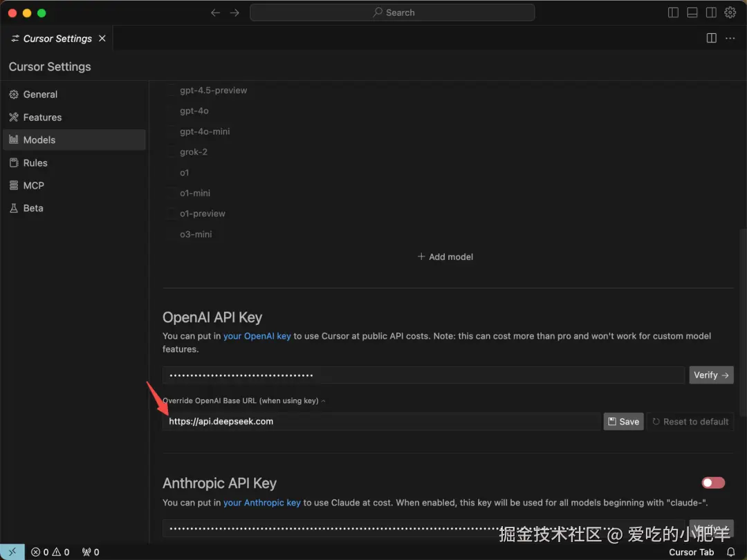Enable the gpt-4o model checkbox
The image size is (747, 560).
[171, 111]
